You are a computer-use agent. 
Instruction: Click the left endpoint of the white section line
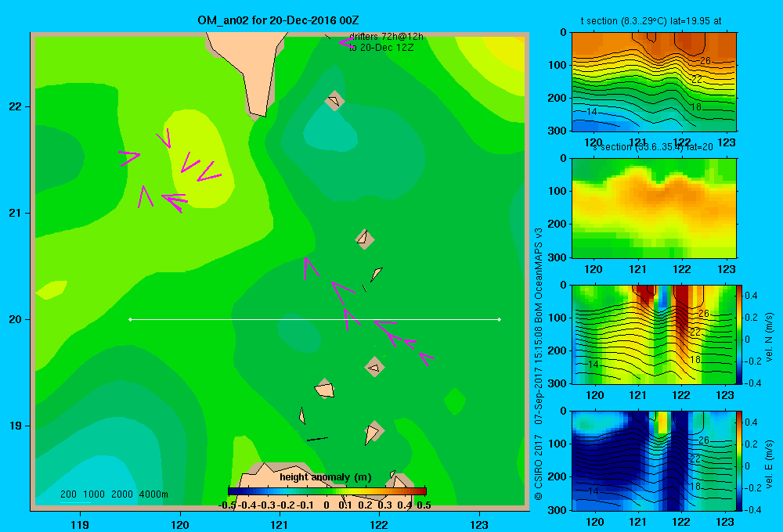point(130,319)
